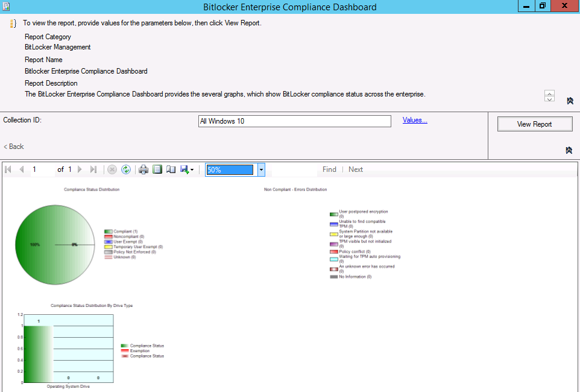
Task: Click the yellow Temporary User Exempt legend swatch
Action: click(109, 247)
